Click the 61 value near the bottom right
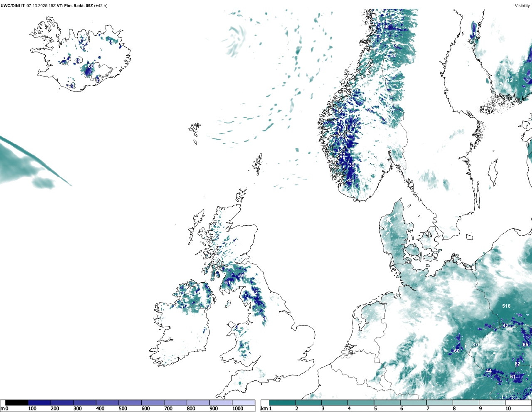Image resolution: width=532 pixels, height=412 pixels. [x=513, y=377]
